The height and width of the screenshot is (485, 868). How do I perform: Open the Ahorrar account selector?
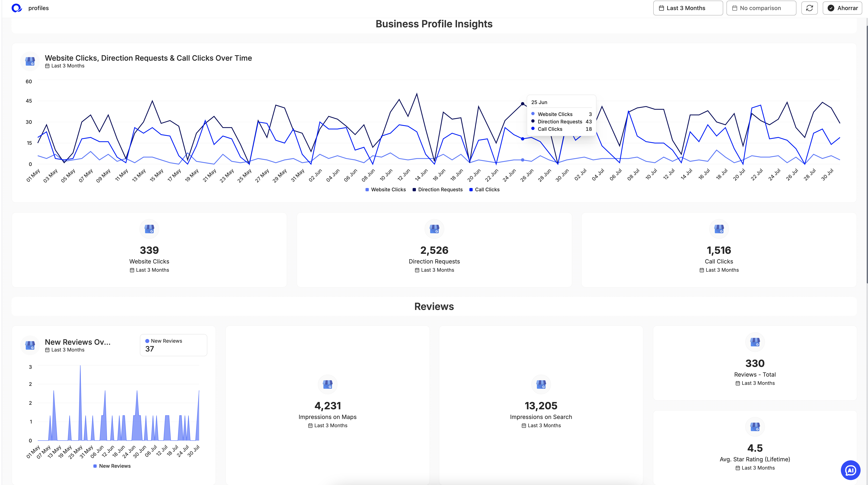[x=842, y=8]
